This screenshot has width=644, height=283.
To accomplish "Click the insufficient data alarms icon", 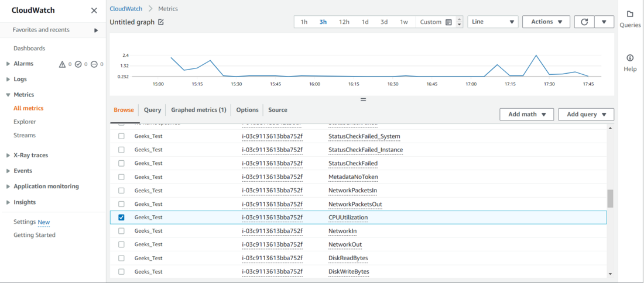I will (94, 64).
